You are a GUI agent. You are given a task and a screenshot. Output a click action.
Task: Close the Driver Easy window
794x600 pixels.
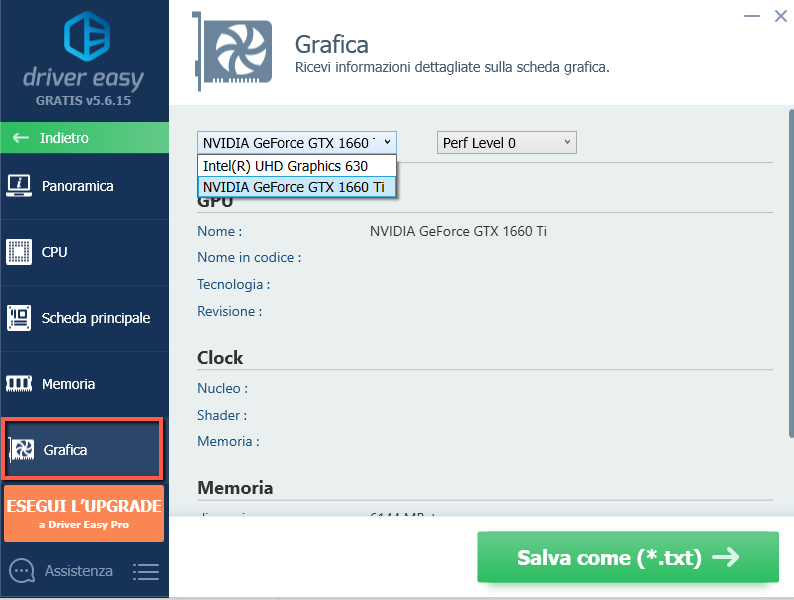pyautogui.click(x=781, y=16)
